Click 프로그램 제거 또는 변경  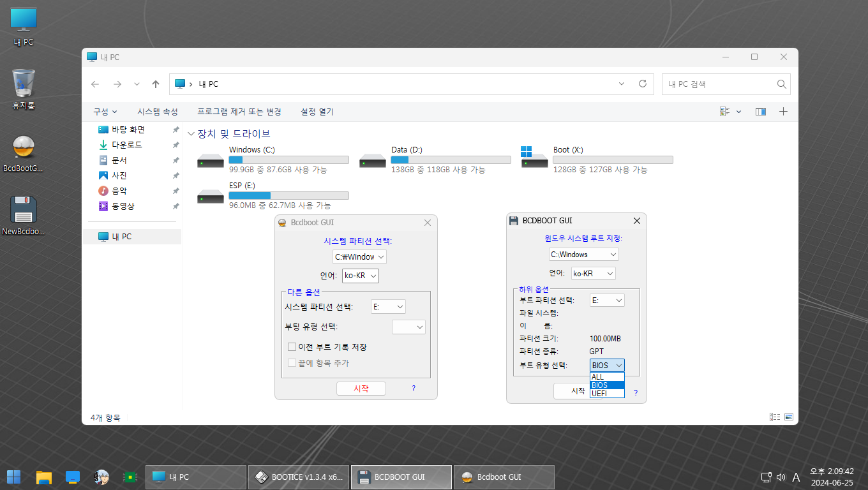point(239,112)
